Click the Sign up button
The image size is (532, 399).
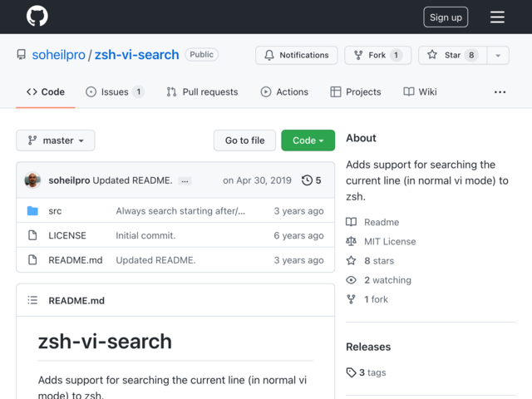tap(446, 17)
